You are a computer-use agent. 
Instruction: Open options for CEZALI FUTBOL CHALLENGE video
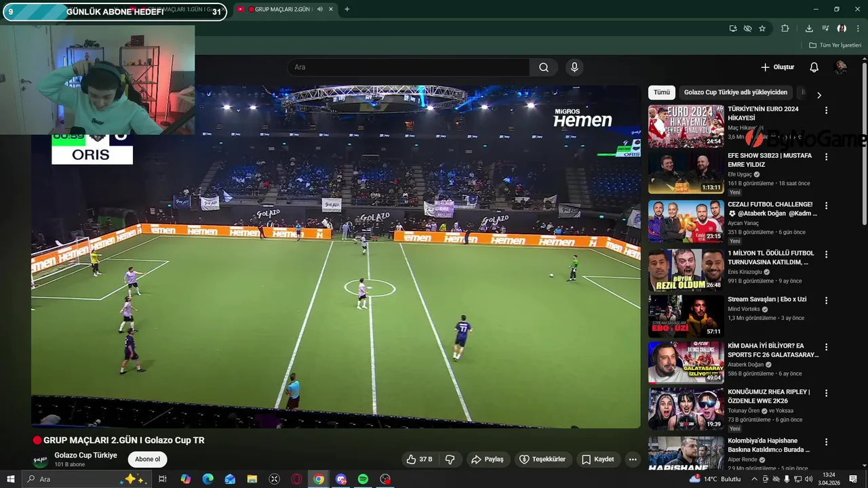click(x=826, y=205)
